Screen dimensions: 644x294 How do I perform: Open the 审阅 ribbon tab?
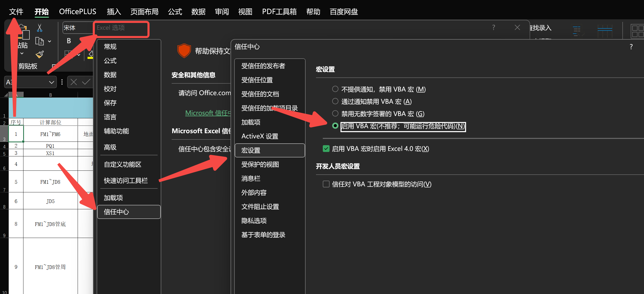tap(222, 12)
